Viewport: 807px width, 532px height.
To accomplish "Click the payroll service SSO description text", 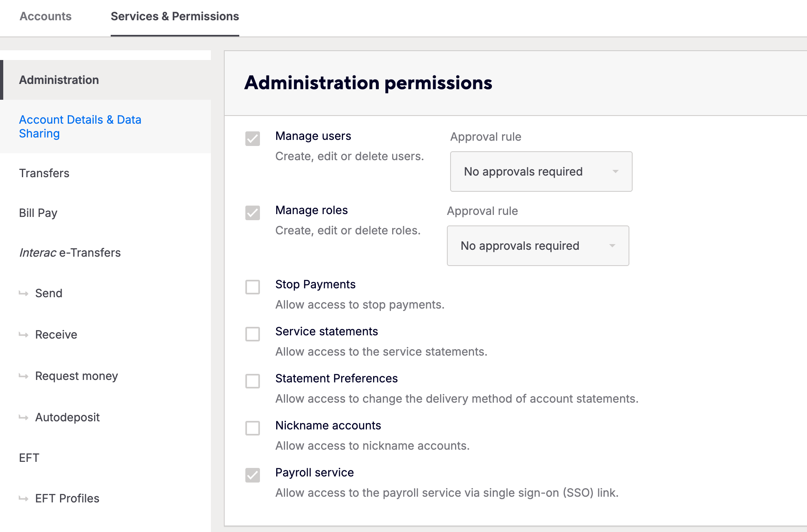I will coord(447,493).
